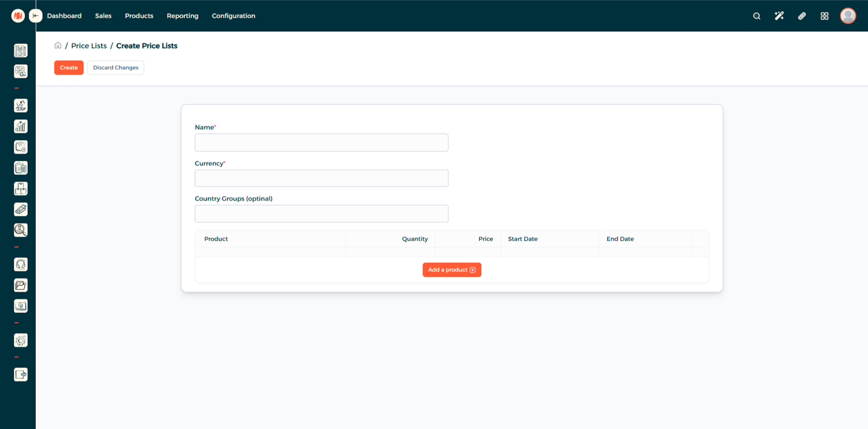This screenshot has height=429, width=868.
Task: Click the home icon in breadcrumb
Action: click(x=58, y=46)
